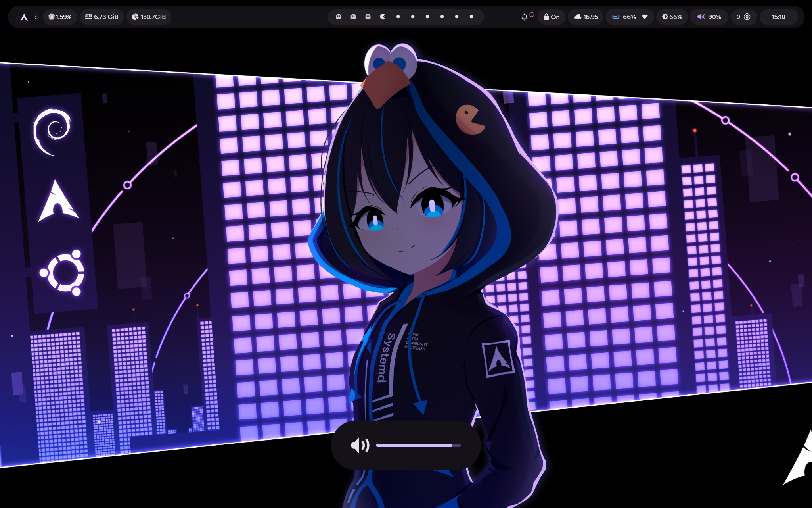Open the clock showing 15:10
This screenshot has width=812, height=508.
(x=778, y=17)
